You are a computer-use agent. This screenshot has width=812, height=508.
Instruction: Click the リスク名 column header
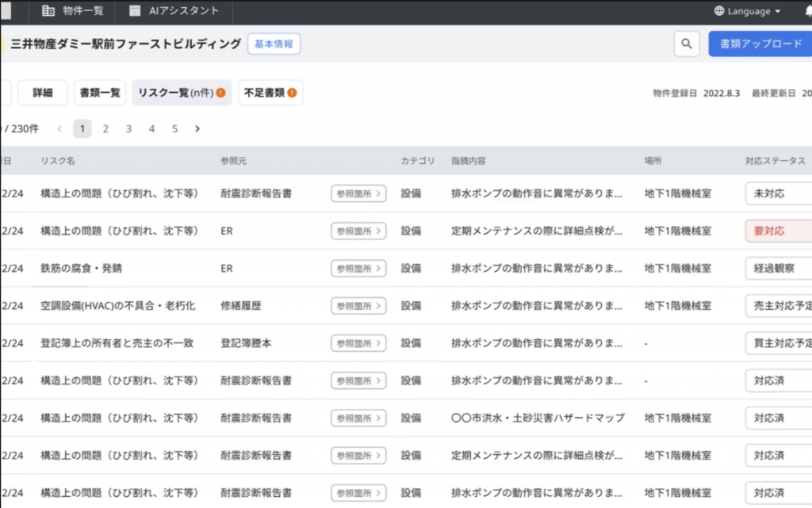tap(58, 161)
